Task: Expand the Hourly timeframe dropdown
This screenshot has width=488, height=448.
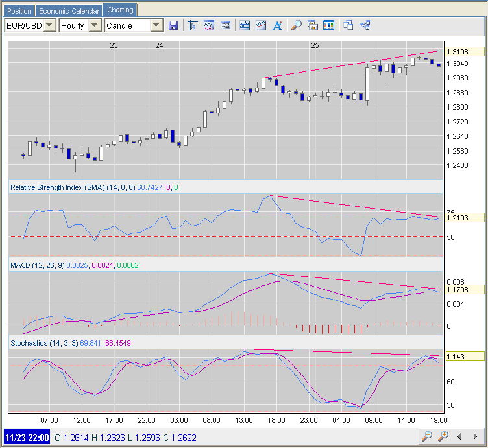Action: coord(94,25)
